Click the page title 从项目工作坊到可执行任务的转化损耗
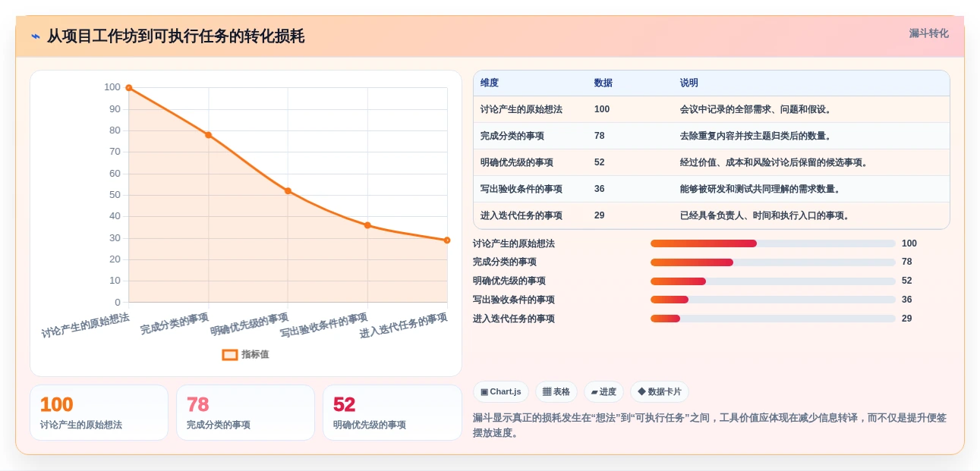 point(176,36)
